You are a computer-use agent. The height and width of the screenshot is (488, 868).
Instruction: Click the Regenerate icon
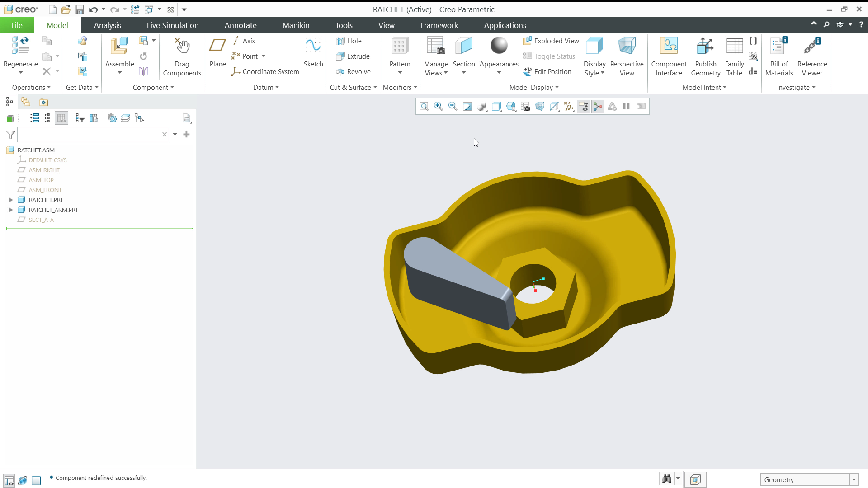(20, 45)
